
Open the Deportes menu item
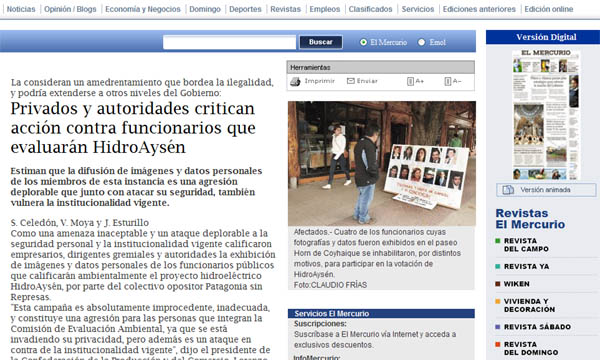point(245,9)
